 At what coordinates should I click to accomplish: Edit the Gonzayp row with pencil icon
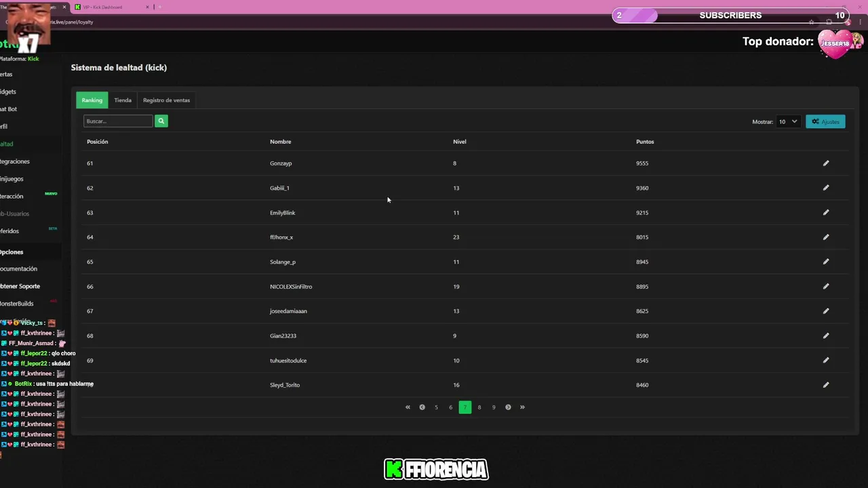826,163
